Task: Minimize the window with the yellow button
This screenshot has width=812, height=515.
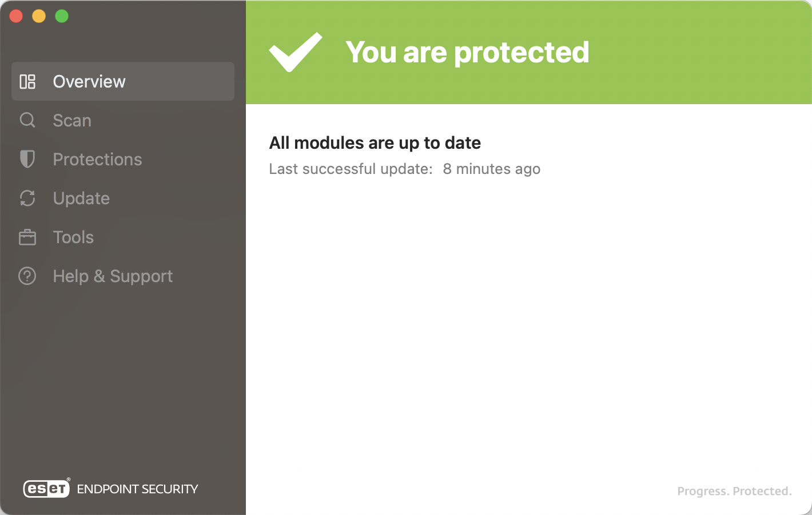Action: pos(39,16)
